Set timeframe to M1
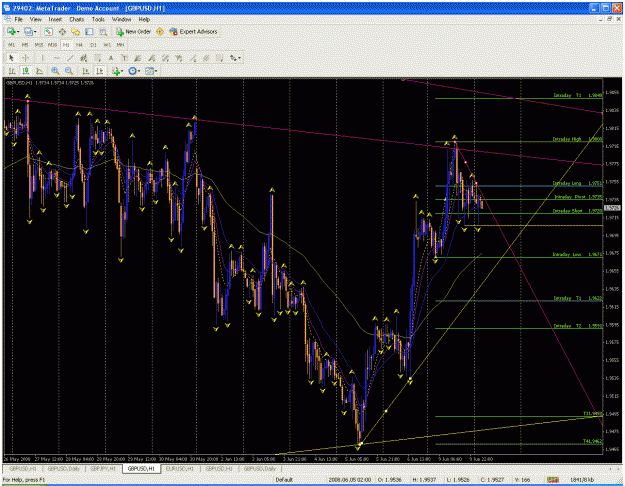This screenshot has width=625, height=486. pyautogui.click(x=11, y=45)
